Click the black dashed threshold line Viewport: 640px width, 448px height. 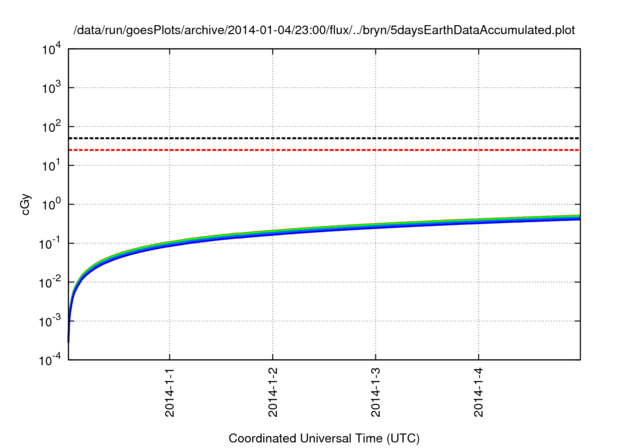(x=324, y=138)
